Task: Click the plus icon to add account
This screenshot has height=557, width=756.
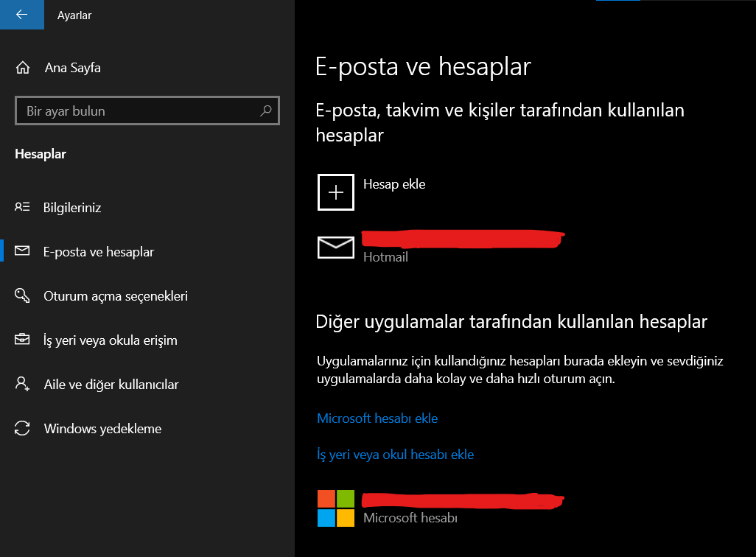Action: point(336,192)
